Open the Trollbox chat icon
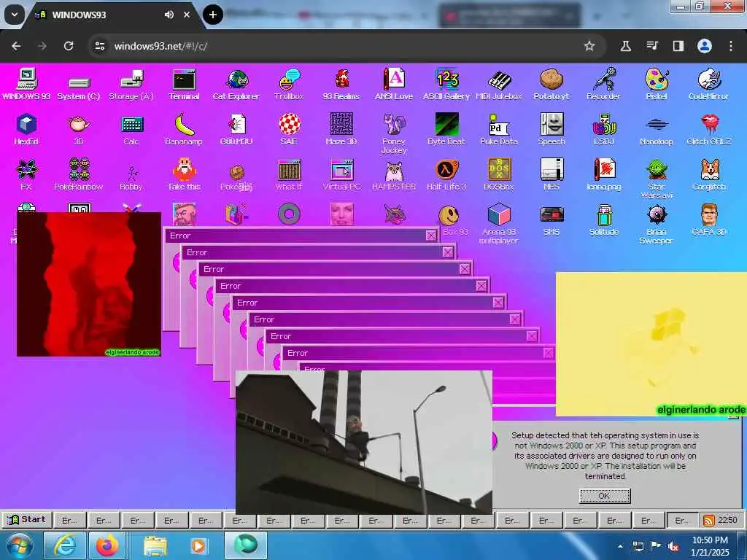The image size is (747, 560). coord(289,85)
